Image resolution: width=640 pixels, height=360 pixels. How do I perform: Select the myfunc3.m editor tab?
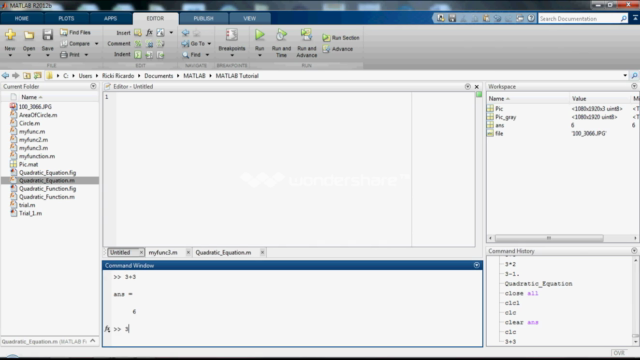tap(163, 252)
